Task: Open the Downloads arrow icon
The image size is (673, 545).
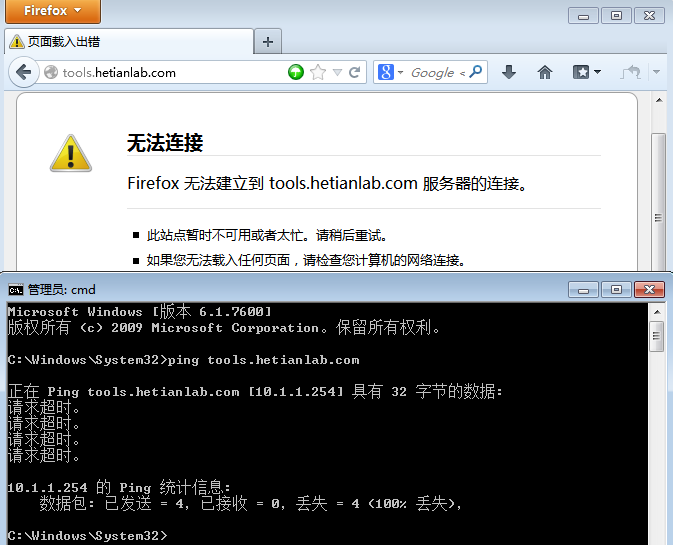Action: click(509, 72)
